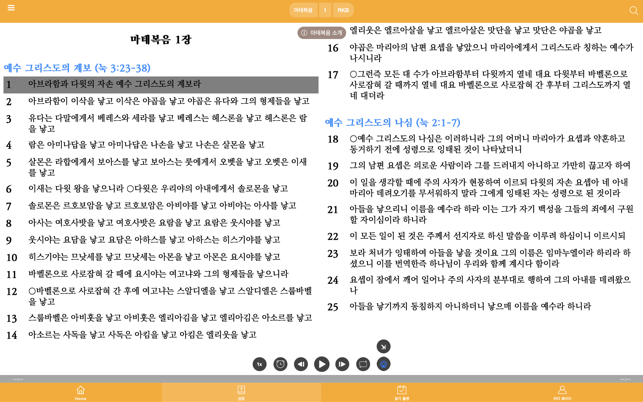Select verse 18 예수 그리스도의 나심은

tap(480, 144)
